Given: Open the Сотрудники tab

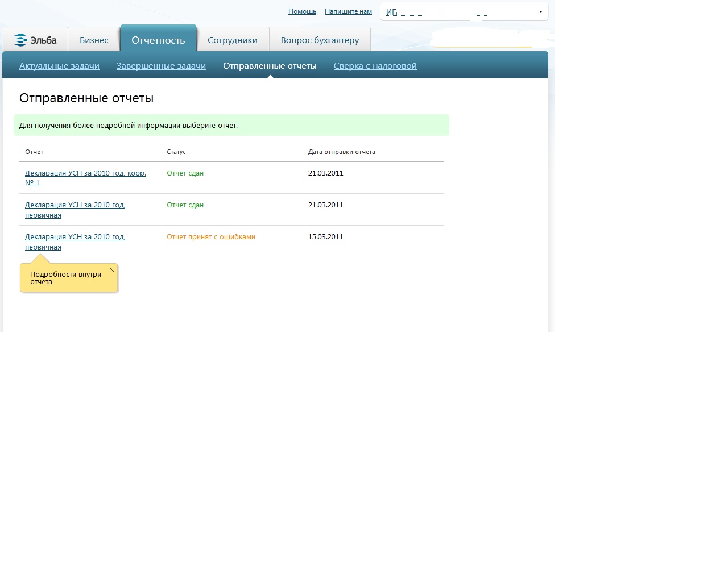Looking at the screenshot, I should [232, 40].
